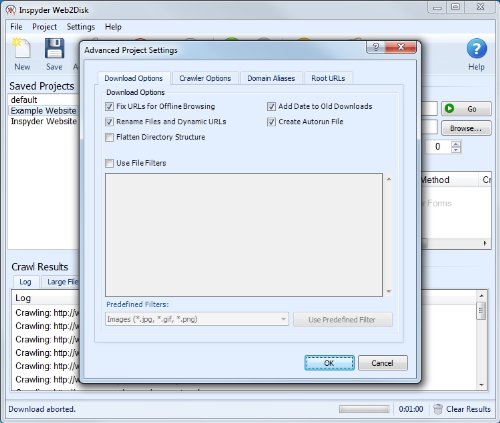Click the log scrollbar down arrow
Screen dimensions: 500x423
pyautogui.click(x=481, y=385)
